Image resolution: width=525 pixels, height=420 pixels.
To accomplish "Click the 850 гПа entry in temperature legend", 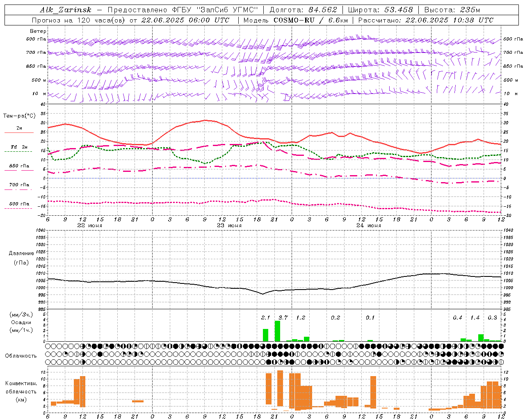I will [19, 166].
